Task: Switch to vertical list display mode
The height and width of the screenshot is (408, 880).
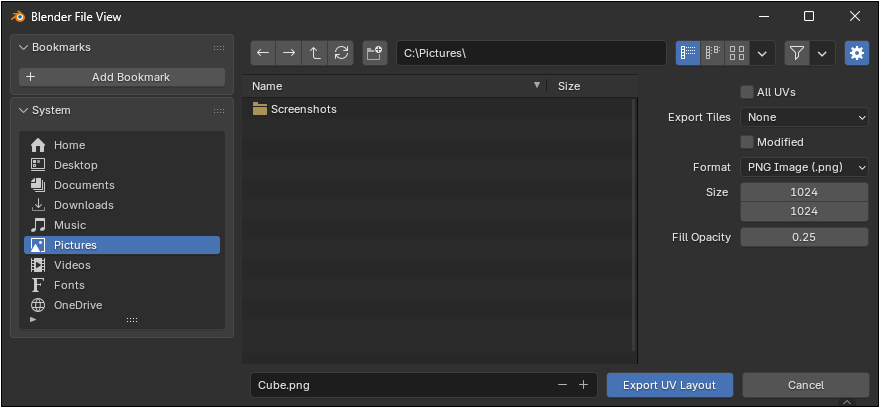Action: pos(688,53)
